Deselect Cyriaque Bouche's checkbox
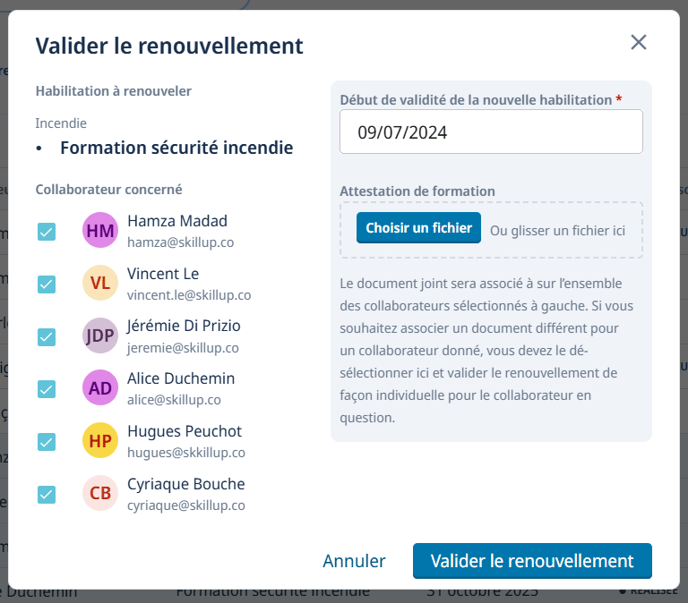Viewport: 688px width, 603px height. click(x=46, y=494)
